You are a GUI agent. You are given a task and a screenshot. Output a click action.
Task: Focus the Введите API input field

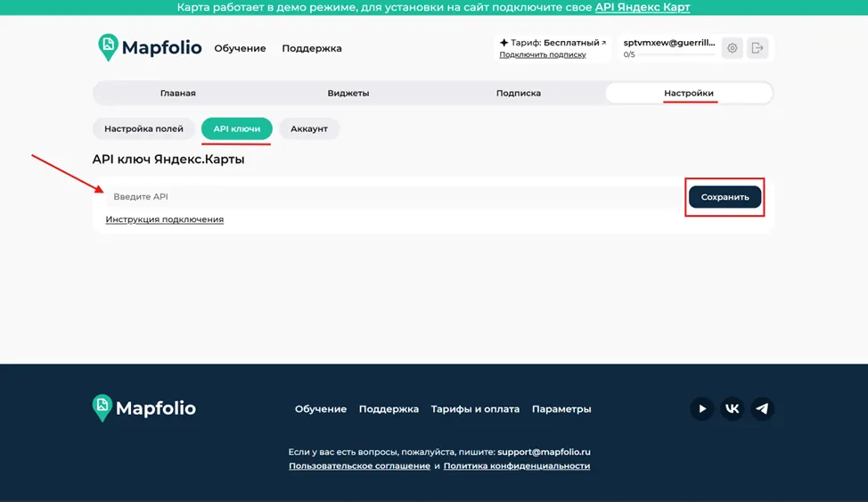394,197
